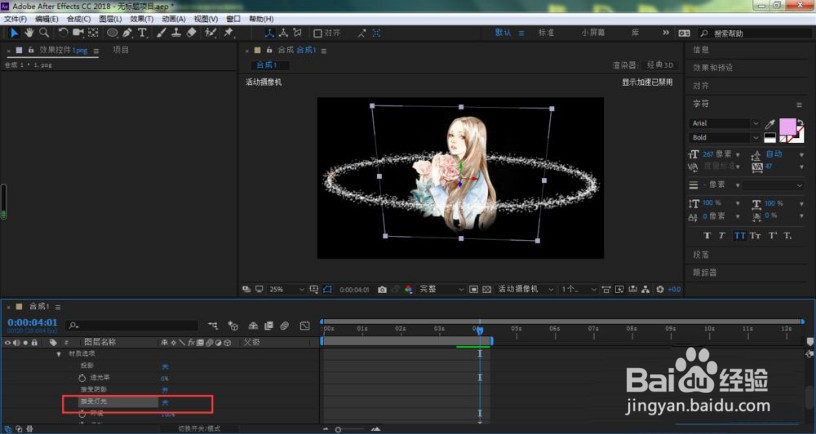The height and width of the screenshot is (434, 816).
Task: Click the eyedropper in Character panel
Action: 770,124
